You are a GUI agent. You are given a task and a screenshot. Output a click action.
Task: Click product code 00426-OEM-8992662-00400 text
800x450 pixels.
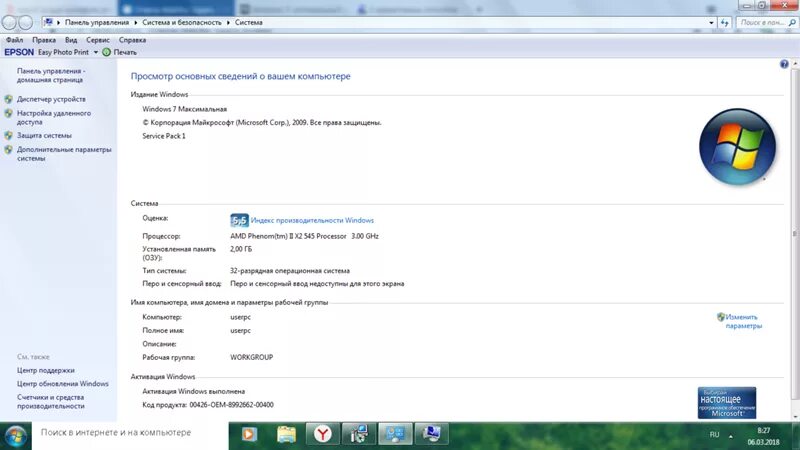[x=231, y=405]
